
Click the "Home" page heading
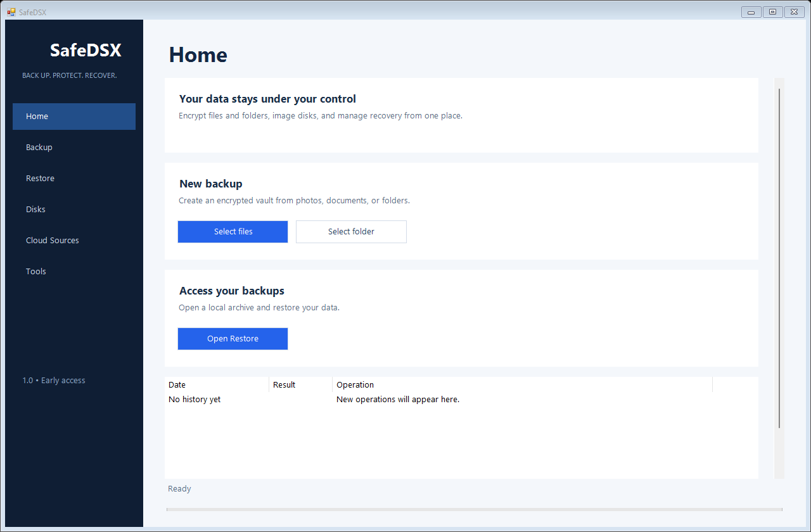[198, 55]
